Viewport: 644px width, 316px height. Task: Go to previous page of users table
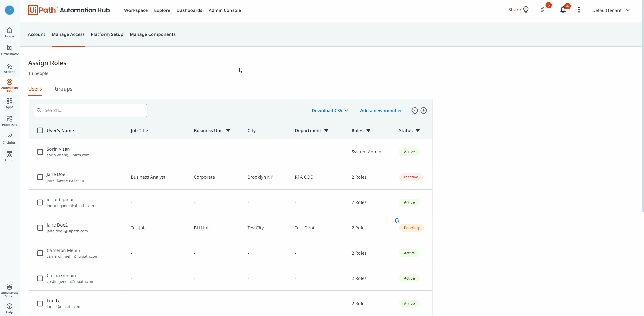(x=415, y=110)
